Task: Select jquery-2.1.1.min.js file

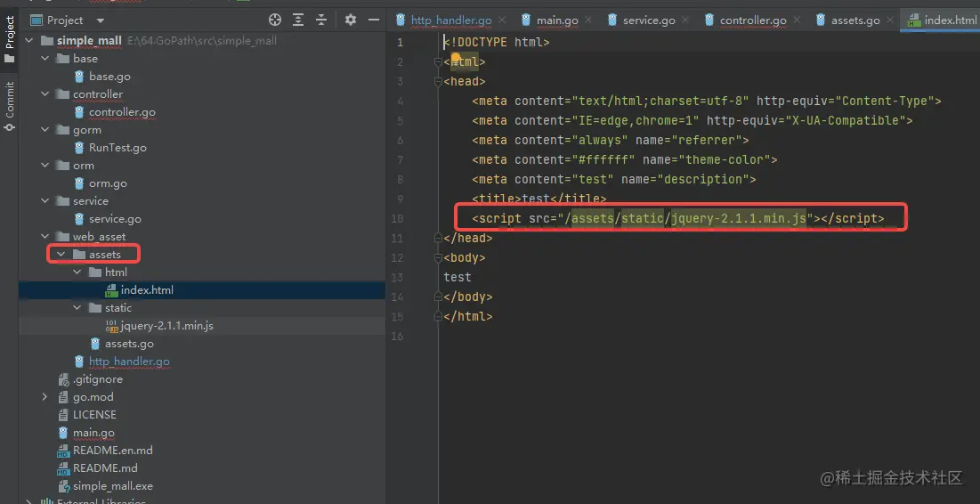Action: click(166, 326)
